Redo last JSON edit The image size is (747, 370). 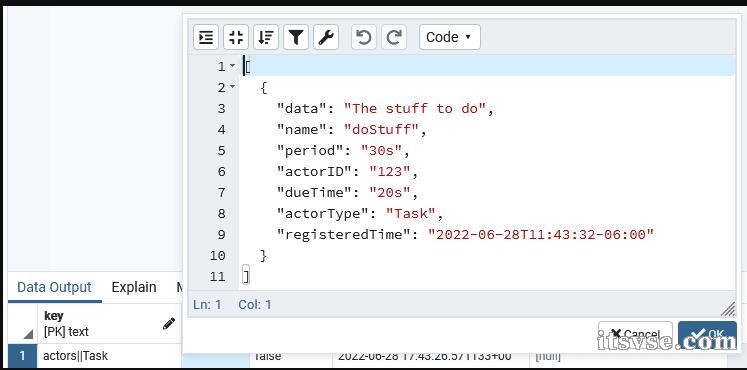(x=394, y=37)
